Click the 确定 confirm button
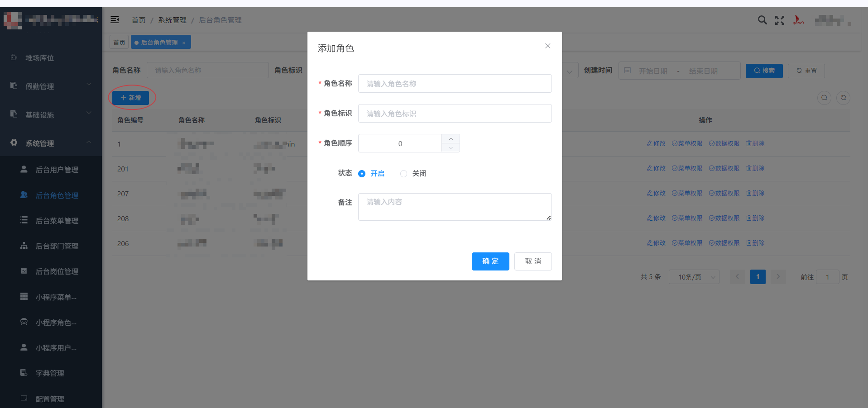The height and width of the screenshot is (408, 868). click(490, 261)
